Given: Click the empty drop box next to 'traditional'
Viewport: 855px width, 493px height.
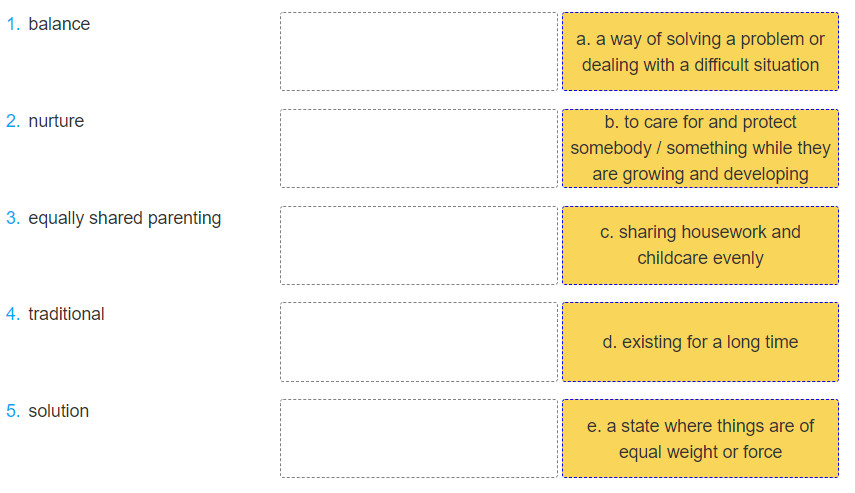Looking at the screenshot, I should tap(419, 342).
